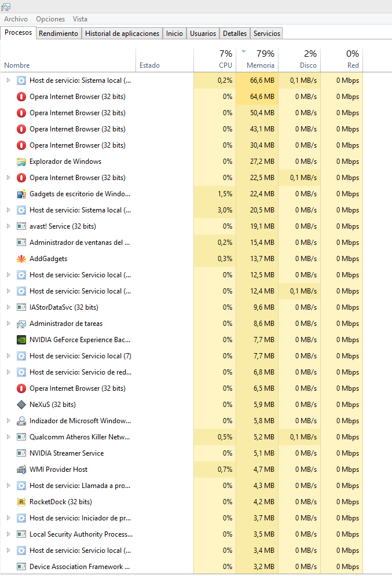Click Opera icon on 6,5 MB row

tap(21, 388)
